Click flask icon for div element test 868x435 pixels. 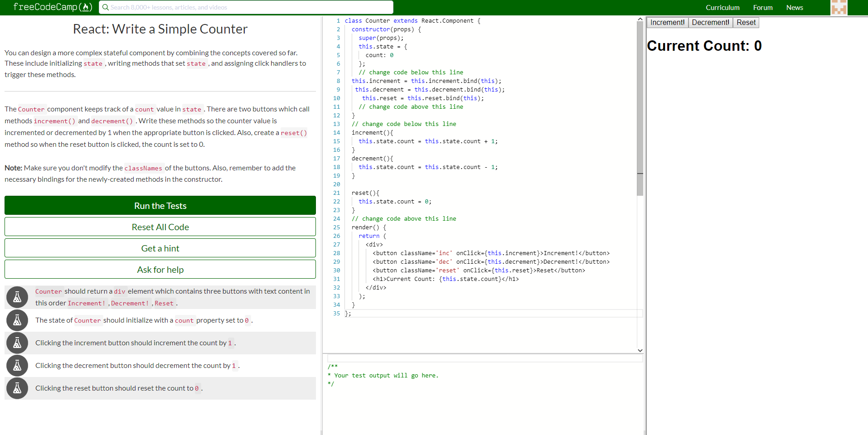[17, 297]
